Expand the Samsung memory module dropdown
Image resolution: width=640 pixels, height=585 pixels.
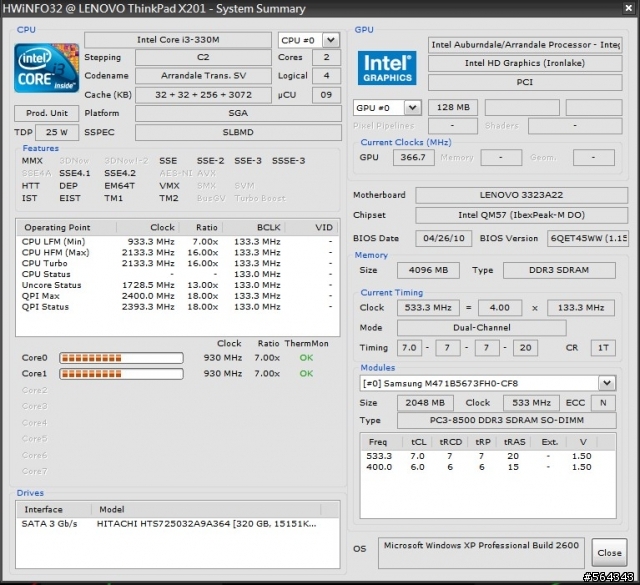click(x=607, y=383)
